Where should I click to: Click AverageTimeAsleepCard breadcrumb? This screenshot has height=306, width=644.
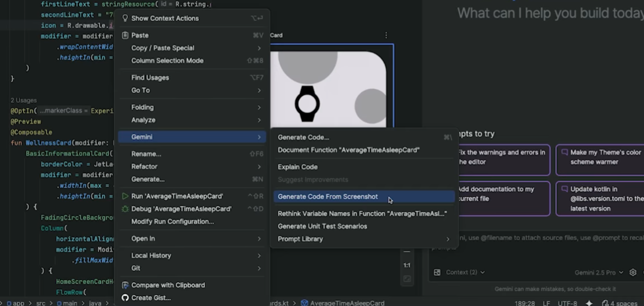pos(343,303)
